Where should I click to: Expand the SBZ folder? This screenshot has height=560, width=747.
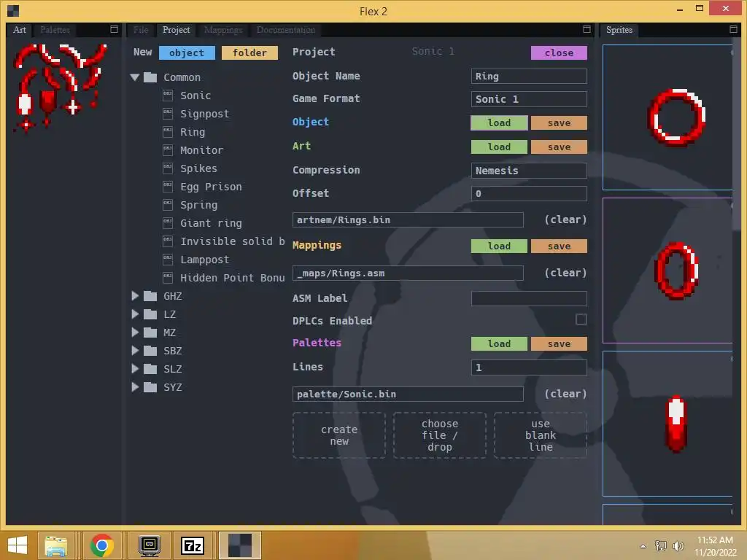[x=135, y=351]
